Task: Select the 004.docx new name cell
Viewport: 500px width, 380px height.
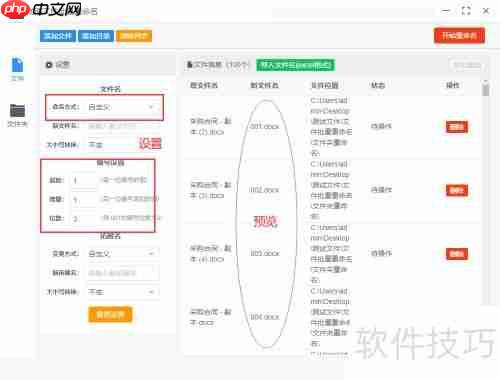Action: point(265,317)
